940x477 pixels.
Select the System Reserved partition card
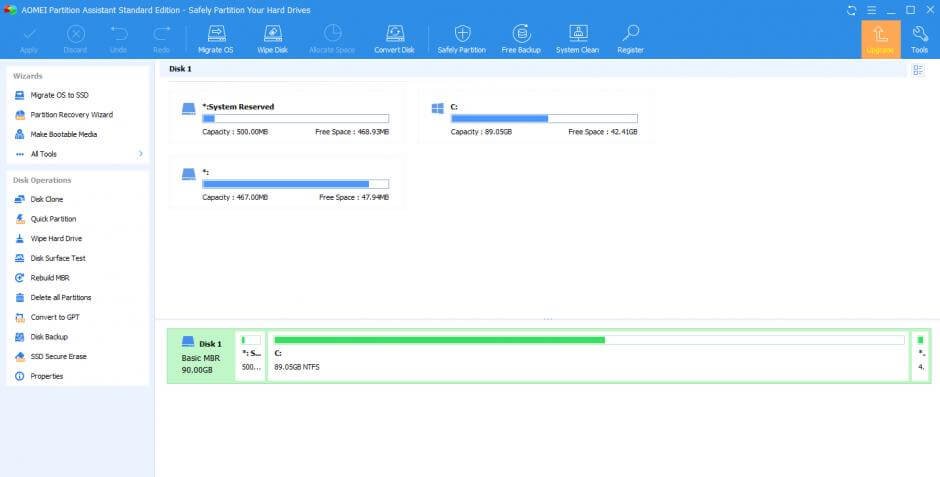click(x=285, y=116)
